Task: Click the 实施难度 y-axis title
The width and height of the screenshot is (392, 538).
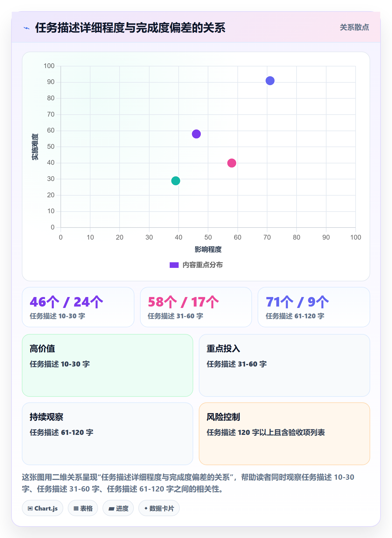Action: tap(35, 147)
